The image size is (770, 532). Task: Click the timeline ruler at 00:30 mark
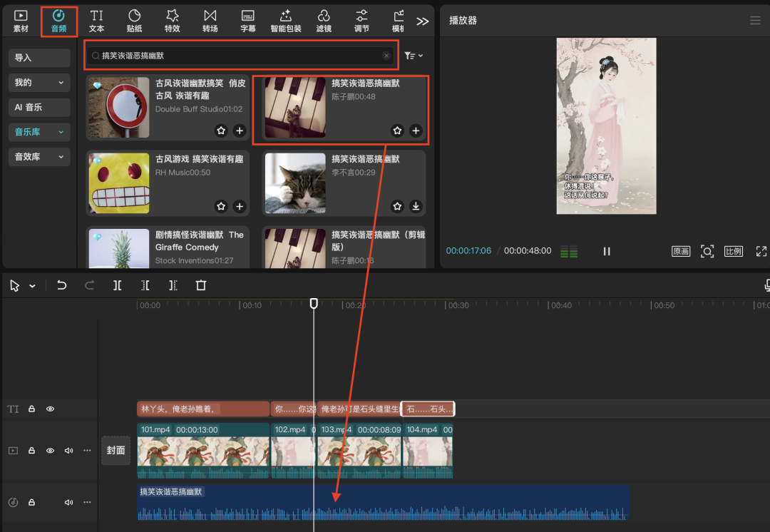pos(447,305)
